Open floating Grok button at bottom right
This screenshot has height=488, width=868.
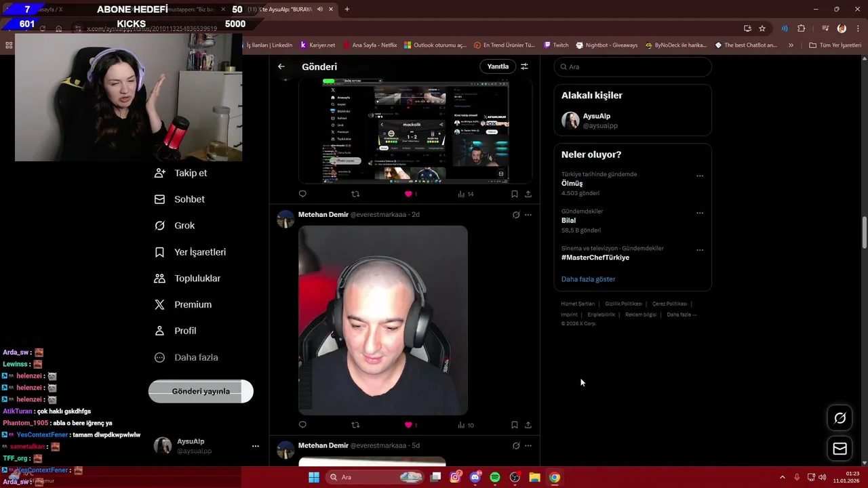click(x=840, y=418)
